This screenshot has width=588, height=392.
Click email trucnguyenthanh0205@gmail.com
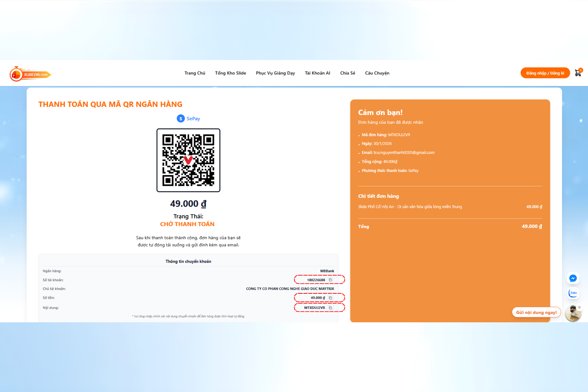404,152
